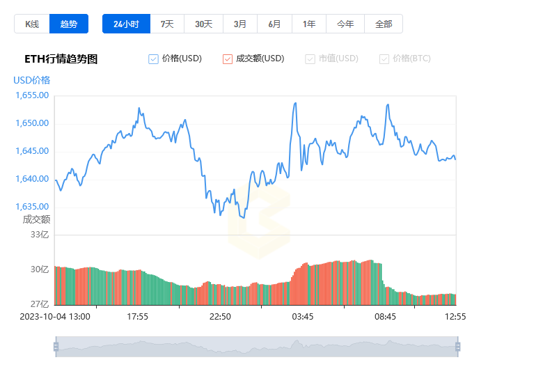Viewport: 543px width, 392px height.
Task: Toggle the 价格(USD) checkbox
Action: pyautogui.click(x=153, y=59)
